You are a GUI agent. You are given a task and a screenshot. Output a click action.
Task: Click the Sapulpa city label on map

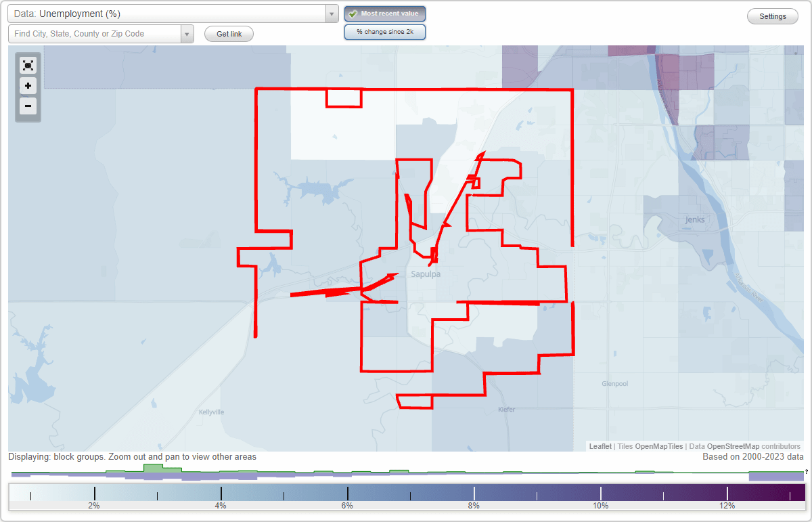coord(425,274)
